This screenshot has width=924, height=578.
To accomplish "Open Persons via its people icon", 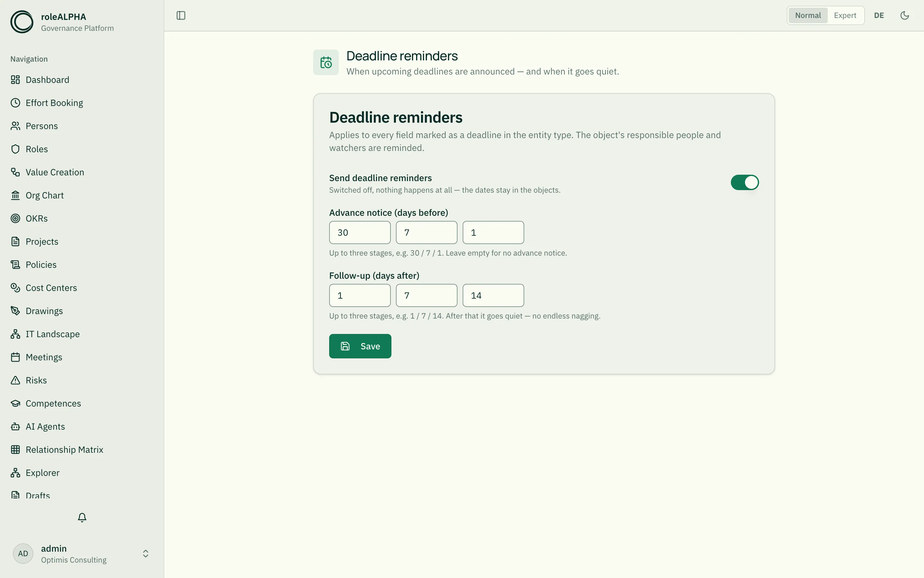I will [15, 126].
